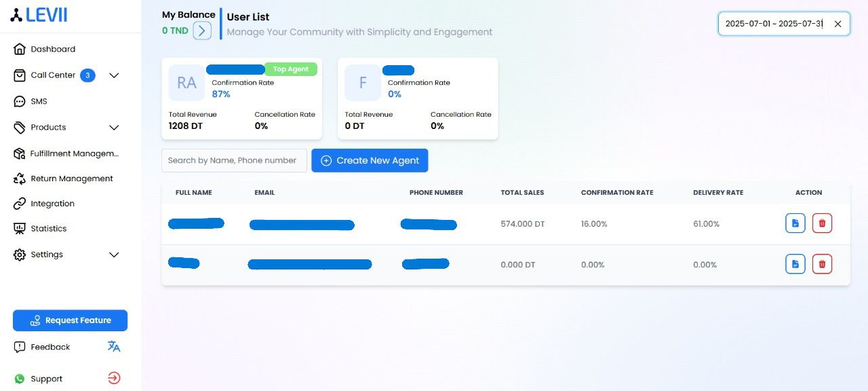Open the SMS section

(x=39, y=101)
